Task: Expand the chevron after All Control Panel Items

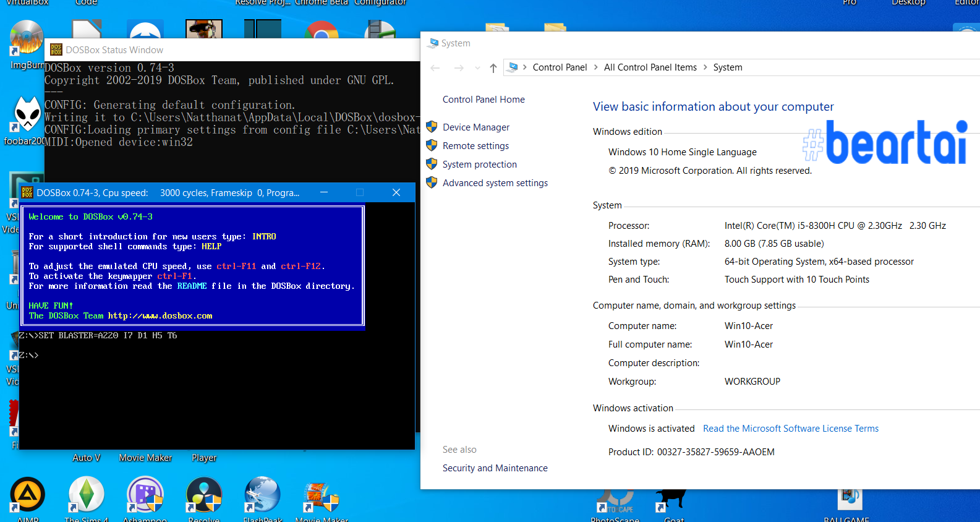Action: 705,67
